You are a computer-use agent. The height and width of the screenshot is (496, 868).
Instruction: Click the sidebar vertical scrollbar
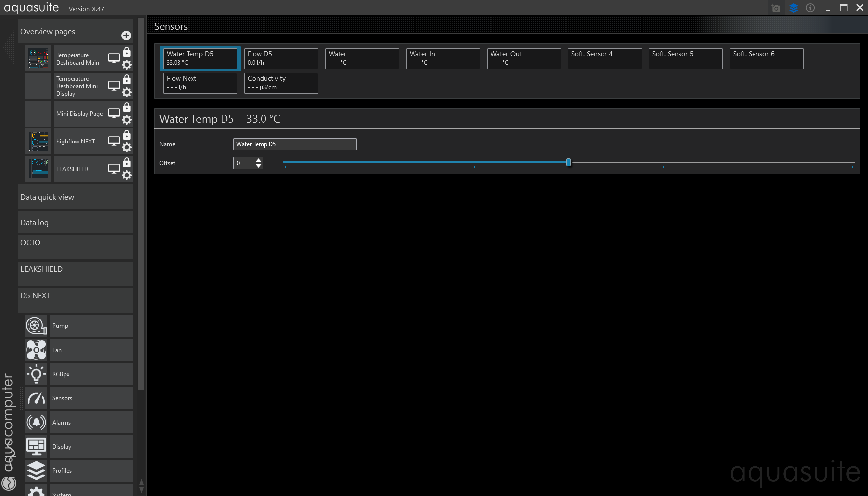pos(141,205)
